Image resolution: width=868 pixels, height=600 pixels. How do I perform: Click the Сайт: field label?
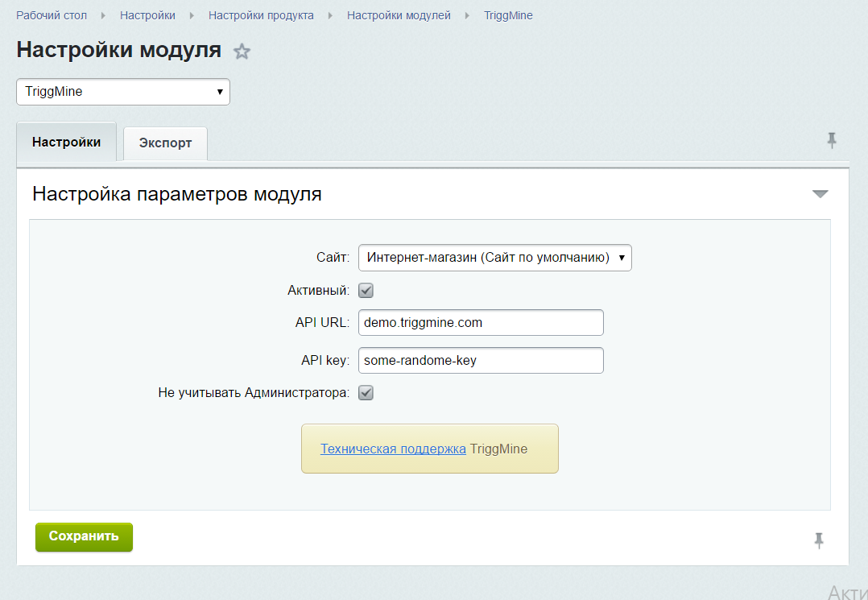333,258
